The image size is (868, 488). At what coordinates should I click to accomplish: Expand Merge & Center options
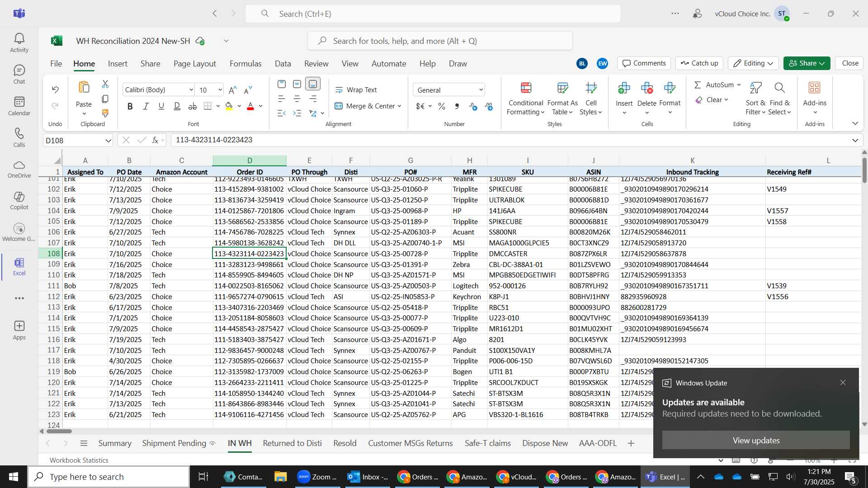pos(400,106)
